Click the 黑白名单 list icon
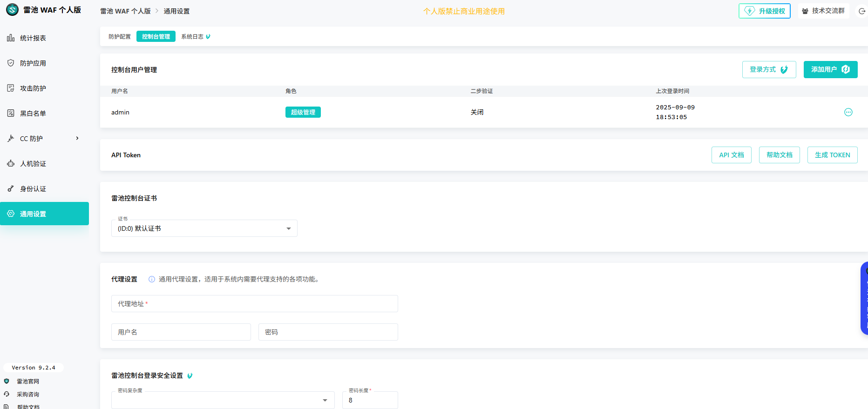 click(11, 113)
